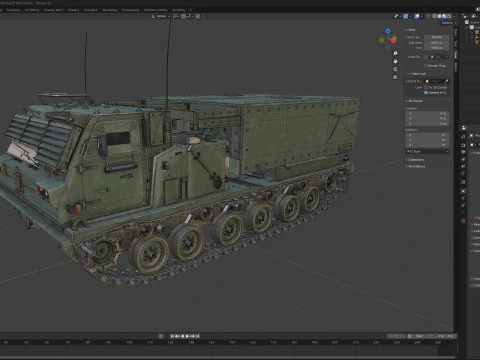Screen dimensions: 480x360
Task: Switch to the Shading workspace tab
Action: (x=73, y=10)
